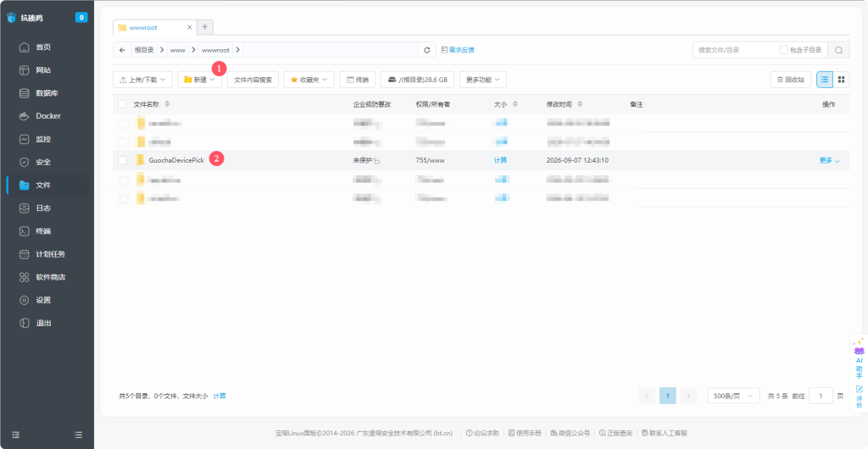Open 微信公众号 footer link
The height and width of the screenshot is (449, 868).
click(x=570, y=434)
